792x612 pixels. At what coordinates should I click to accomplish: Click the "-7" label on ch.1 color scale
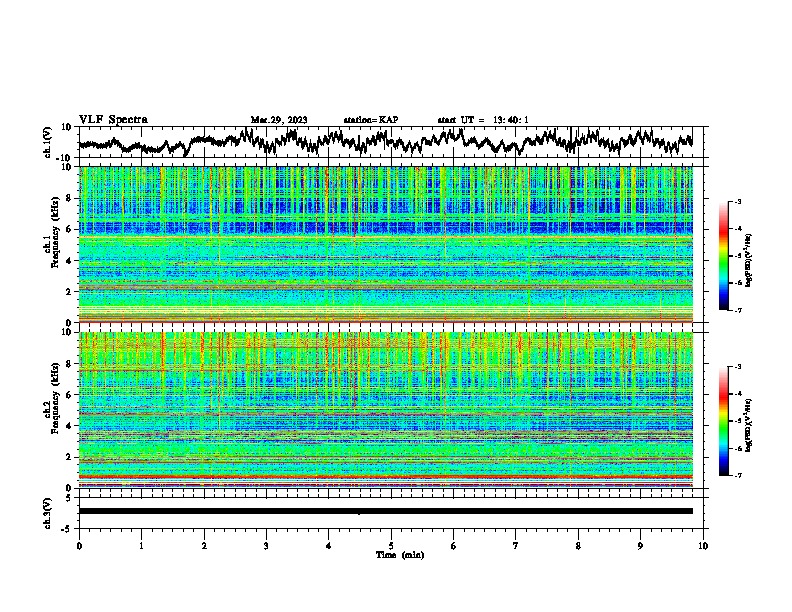point(737,310)
